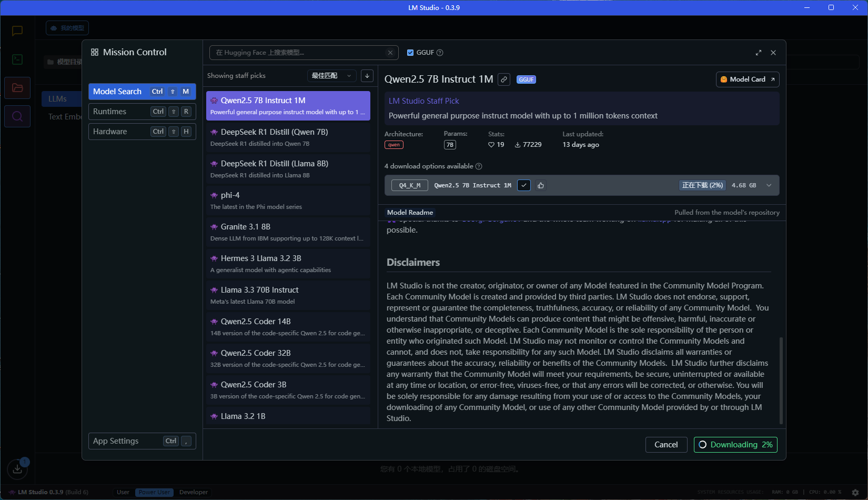Image resolution: width=868 pixels, height=500 pixels.
Task: Select DeepSeek R1 Distill (Llama 8B) model
Action: coord(288,169)
